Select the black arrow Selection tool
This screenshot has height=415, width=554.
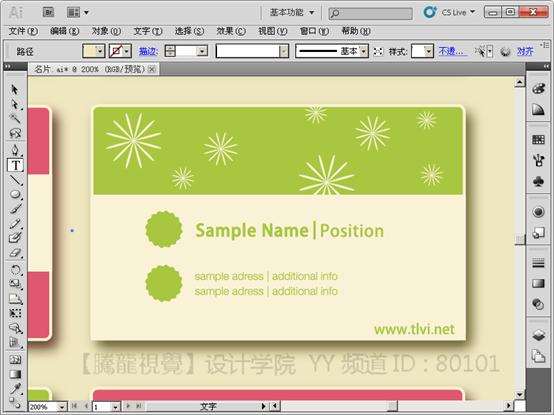(14, 89)
